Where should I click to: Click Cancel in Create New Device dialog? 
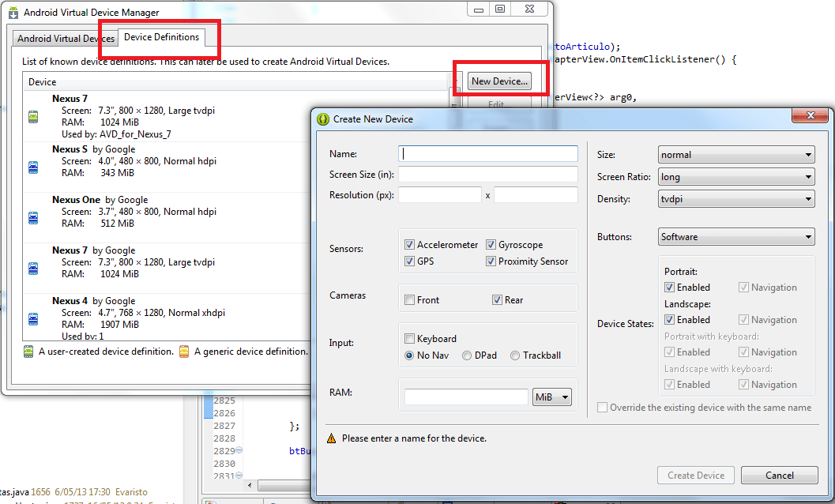[x=780, y=476]
